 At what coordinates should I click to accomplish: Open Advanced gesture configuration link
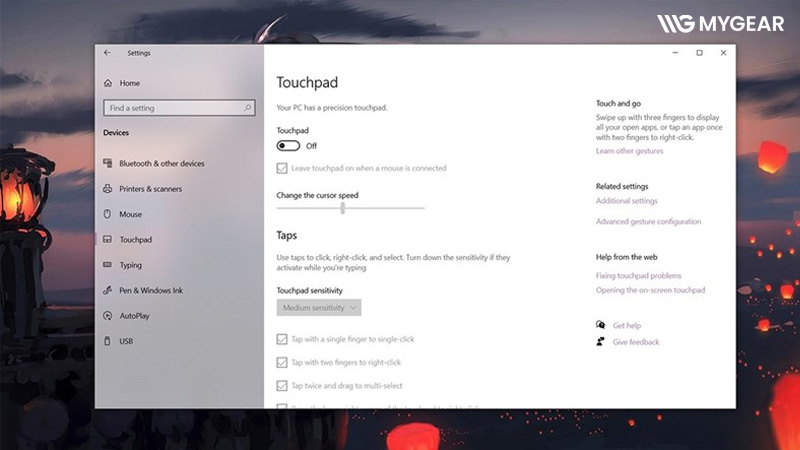tap(648, 222)
